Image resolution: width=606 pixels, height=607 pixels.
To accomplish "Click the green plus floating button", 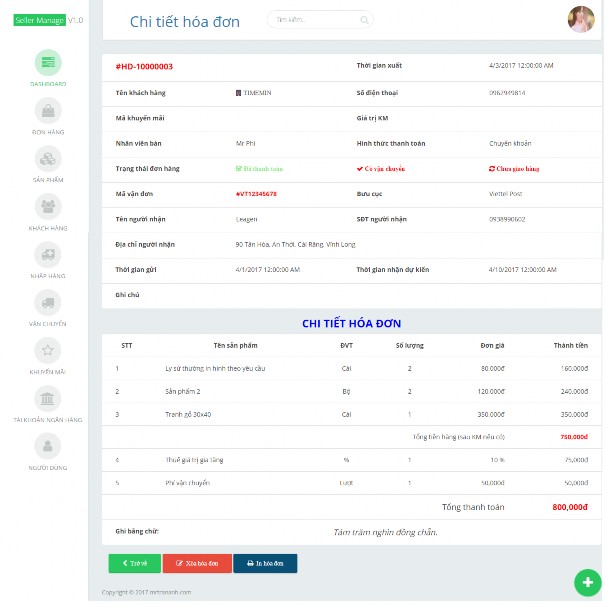I will (x=585, y=582).
